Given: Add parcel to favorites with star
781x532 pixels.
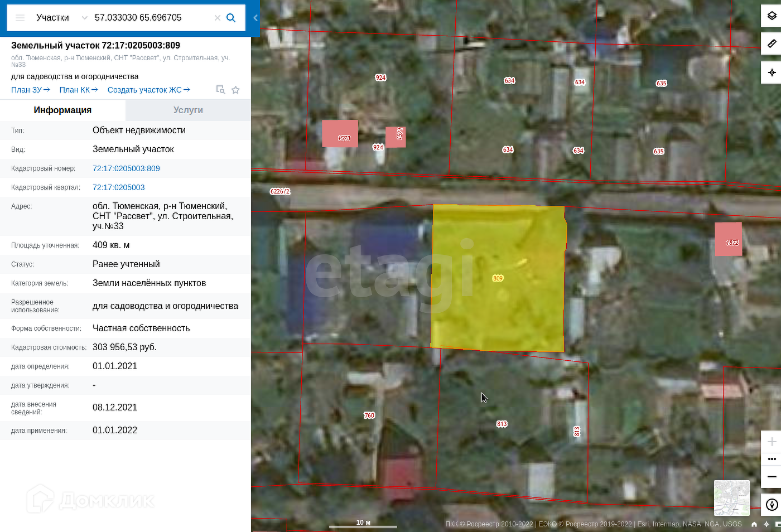Looking at the screenshot, I should (x=236, y=90).
